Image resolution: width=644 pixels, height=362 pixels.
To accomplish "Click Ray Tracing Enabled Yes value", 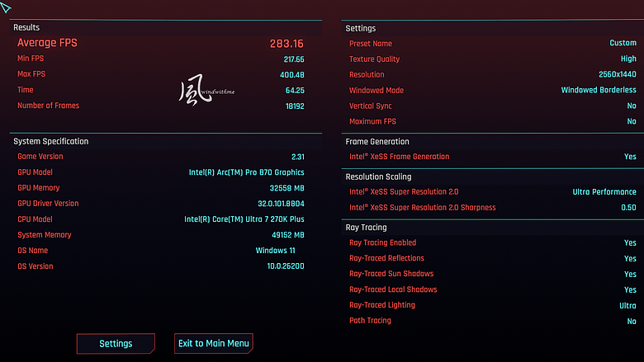I will point(630,242).
